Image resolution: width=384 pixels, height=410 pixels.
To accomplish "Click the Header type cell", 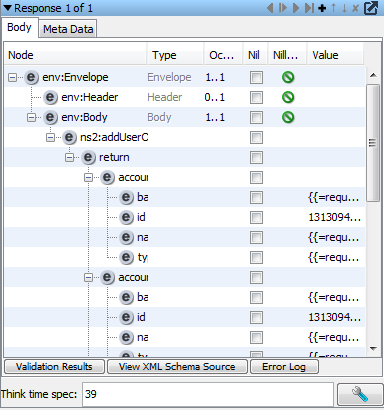I will point(165,97).
